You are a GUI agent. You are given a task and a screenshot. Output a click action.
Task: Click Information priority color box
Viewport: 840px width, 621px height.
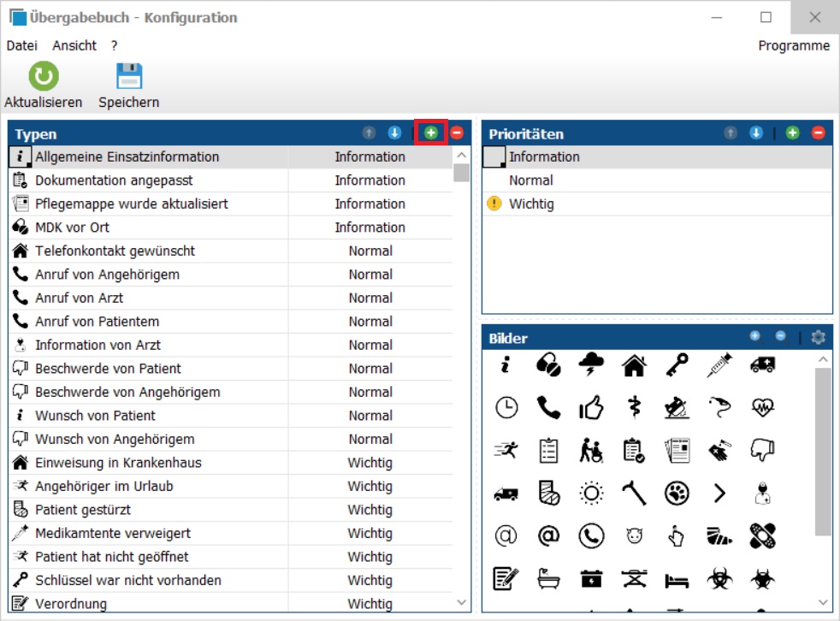495,157
